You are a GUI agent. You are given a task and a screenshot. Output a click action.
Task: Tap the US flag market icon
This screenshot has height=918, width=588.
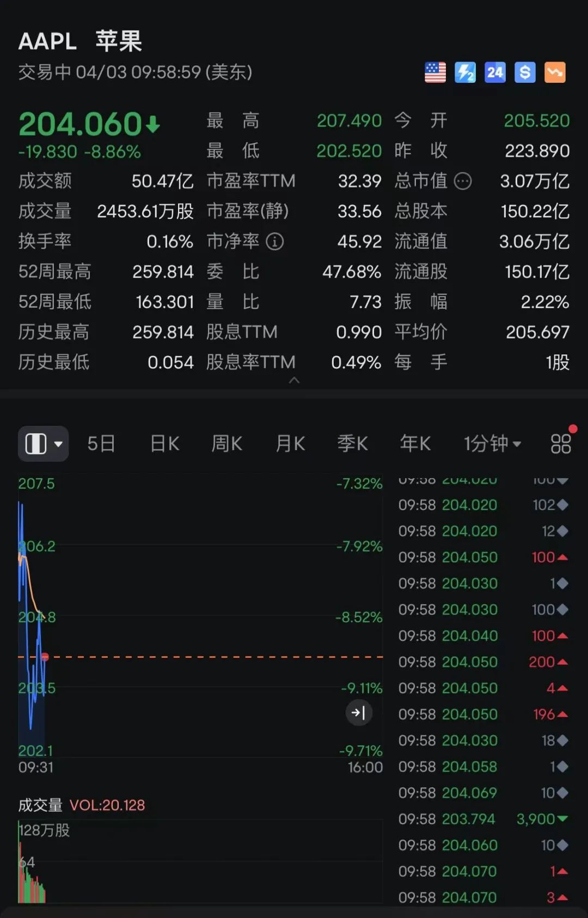tap(435, 72)
